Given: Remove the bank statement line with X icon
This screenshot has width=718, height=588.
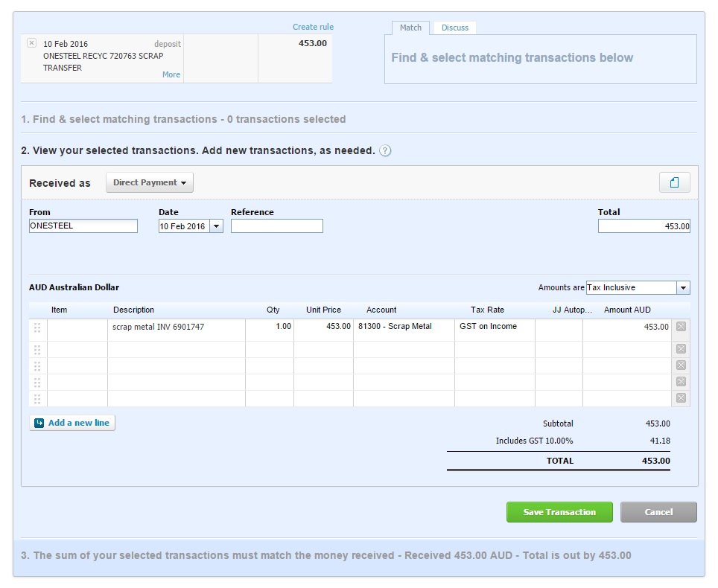Looking at the screenshot, I should coord(31,43).
